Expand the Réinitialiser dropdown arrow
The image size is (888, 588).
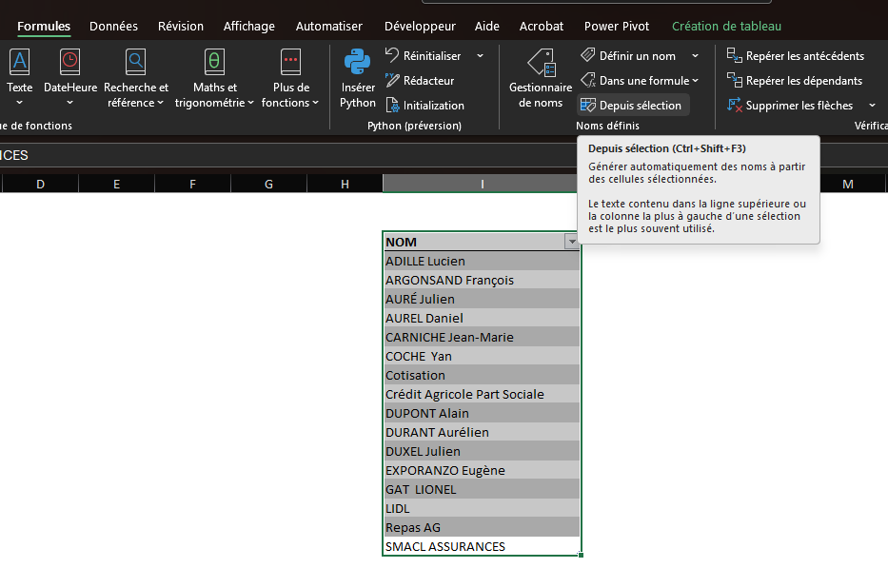[x=480, y=56]
